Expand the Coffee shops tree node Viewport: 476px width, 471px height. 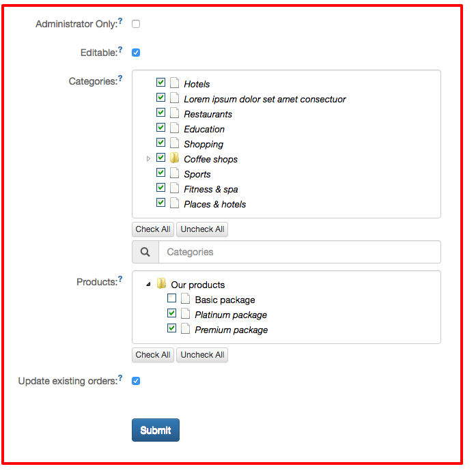149,159
